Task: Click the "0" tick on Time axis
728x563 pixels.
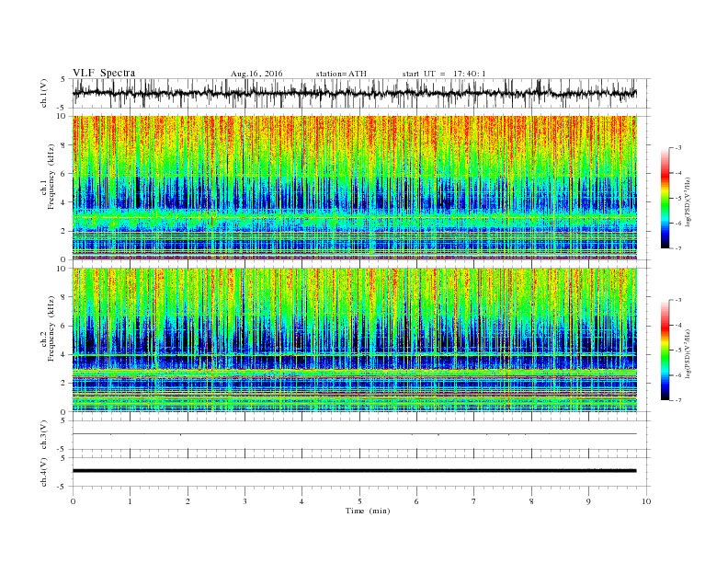Action: click(x=73, y=501)
